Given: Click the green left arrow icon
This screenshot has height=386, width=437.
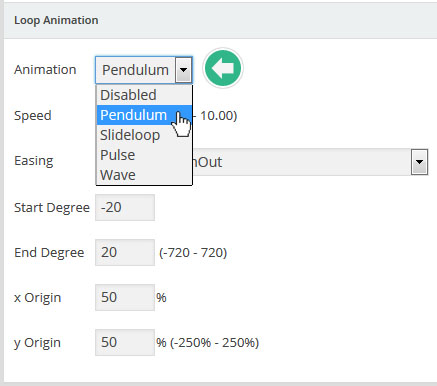Looking at the screenshot, I should point(223,68).
